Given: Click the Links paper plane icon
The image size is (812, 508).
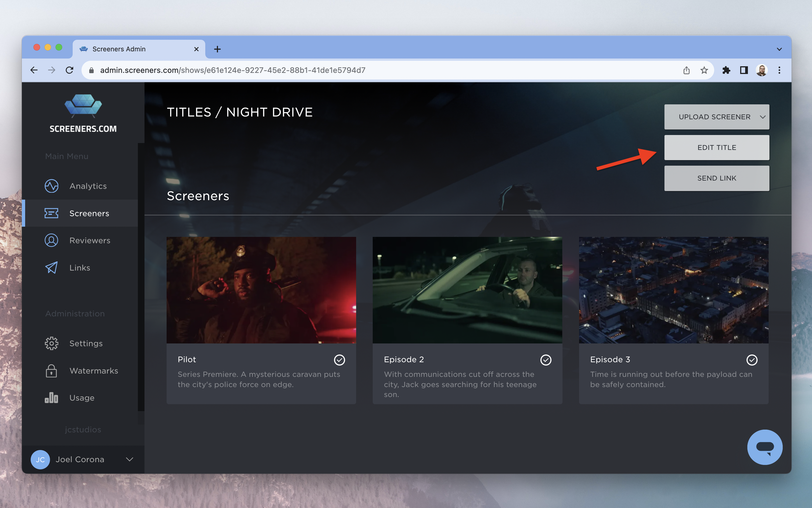Looking at the screenshot, I should pos(51,268).
